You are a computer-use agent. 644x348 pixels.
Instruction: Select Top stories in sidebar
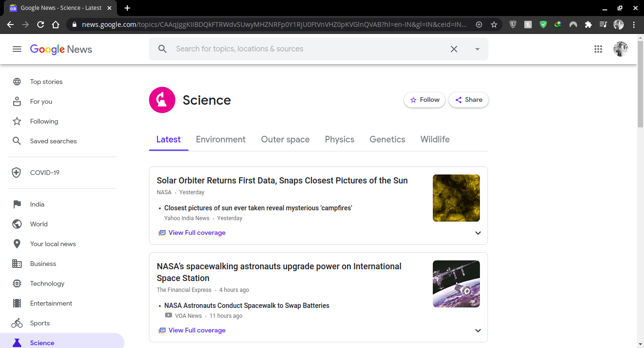46,82
